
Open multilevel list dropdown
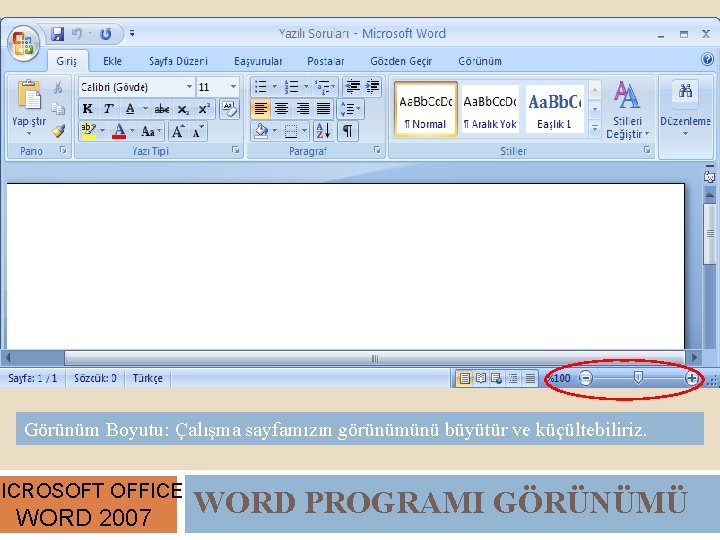pos(333,86)
